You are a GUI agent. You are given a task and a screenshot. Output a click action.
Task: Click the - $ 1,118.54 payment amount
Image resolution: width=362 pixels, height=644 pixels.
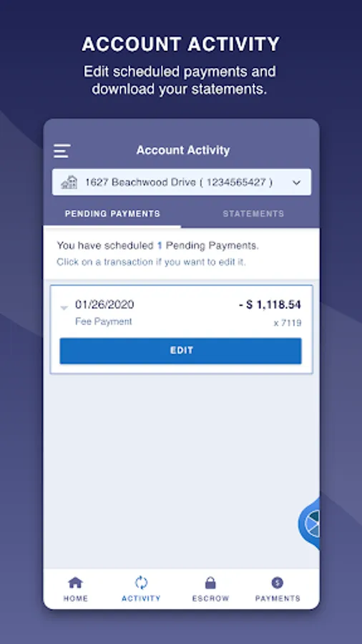tap(270, 305)
